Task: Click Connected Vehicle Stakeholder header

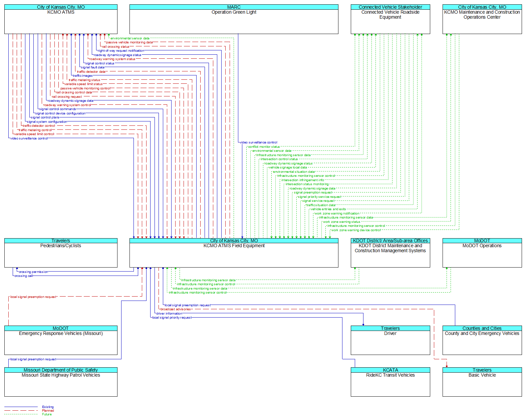Action: click(x=390, y=7)
